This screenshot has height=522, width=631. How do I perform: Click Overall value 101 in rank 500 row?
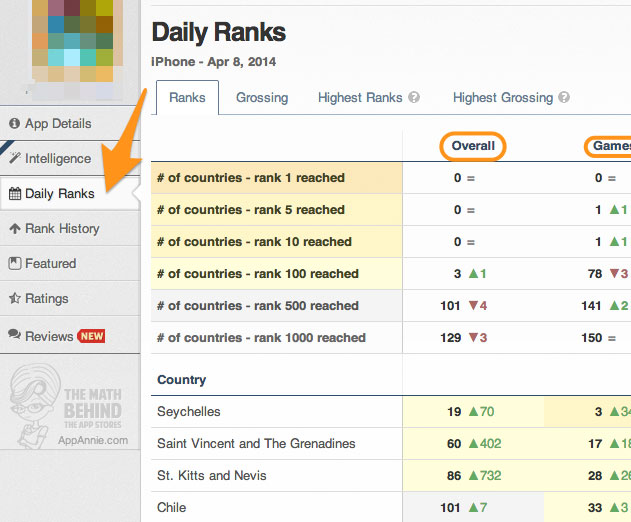[450, 306]
